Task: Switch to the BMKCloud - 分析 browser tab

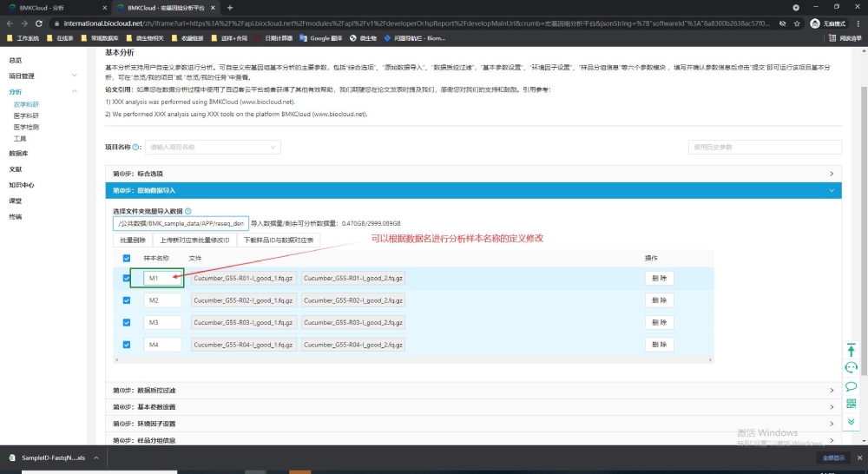Action: pos(52,7)
